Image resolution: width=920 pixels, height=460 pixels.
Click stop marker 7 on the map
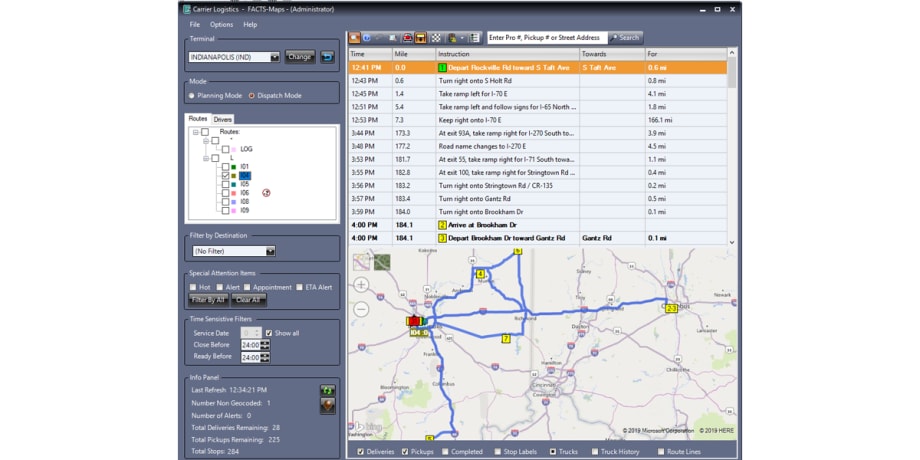coord(506,339)
